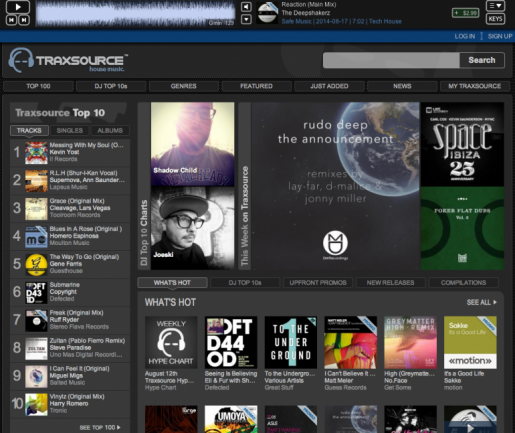Open the Tech House genre link
Image resolution: width=515 pixels, height=433 pixels.
point(385,21)
